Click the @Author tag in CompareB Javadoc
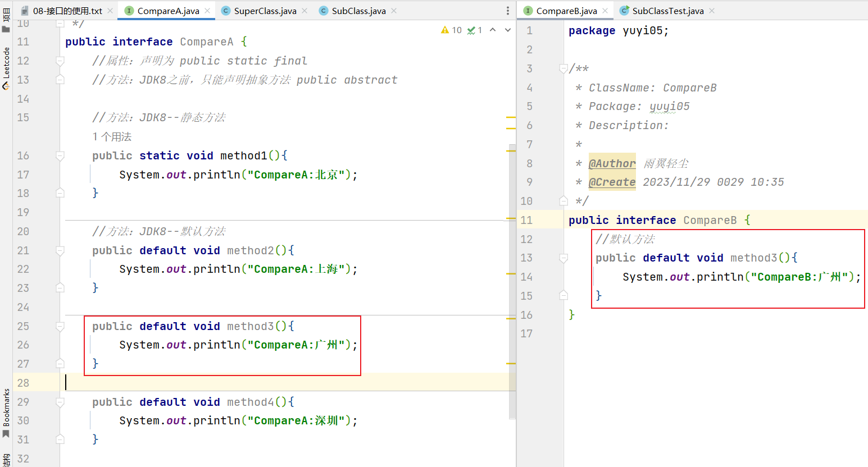Viewport: 868px width, 467px height. click(612, 163)
